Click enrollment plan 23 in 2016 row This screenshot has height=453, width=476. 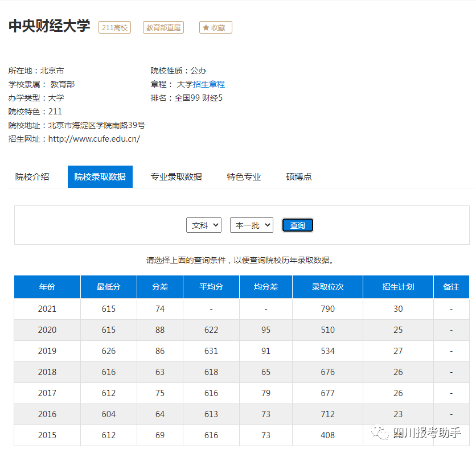point(398,414)
